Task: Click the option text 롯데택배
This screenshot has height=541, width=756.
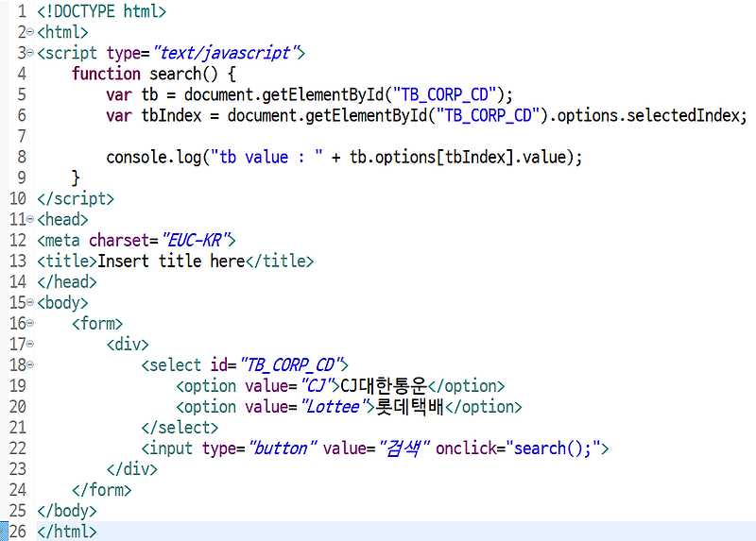Action: [410, 407]
